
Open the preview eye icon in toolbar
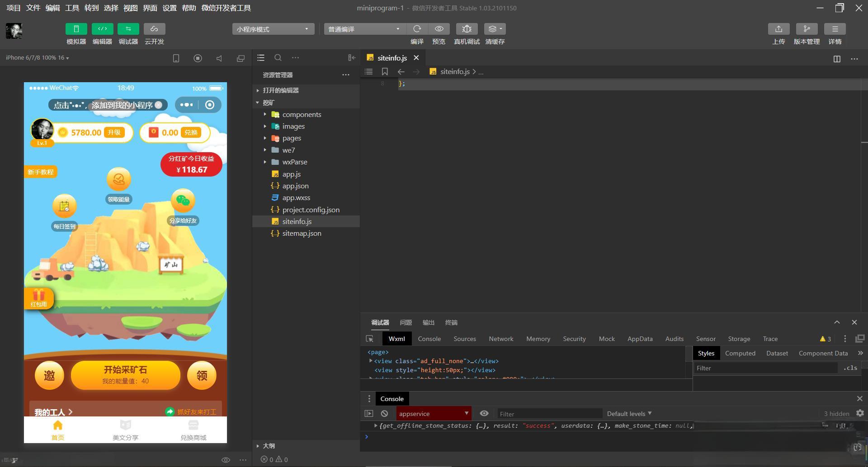coord(439,29)
